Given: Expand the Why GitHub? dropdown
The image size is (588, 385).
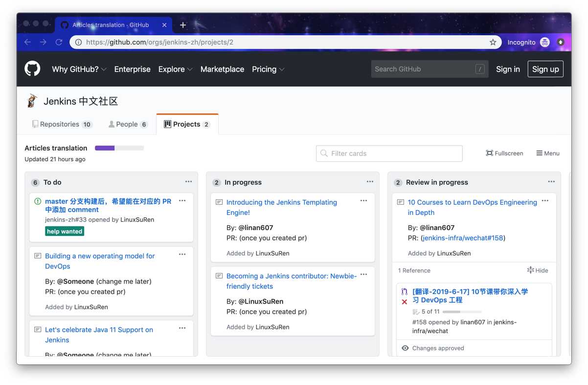Looking at the screenshot, I should point(79,69).
